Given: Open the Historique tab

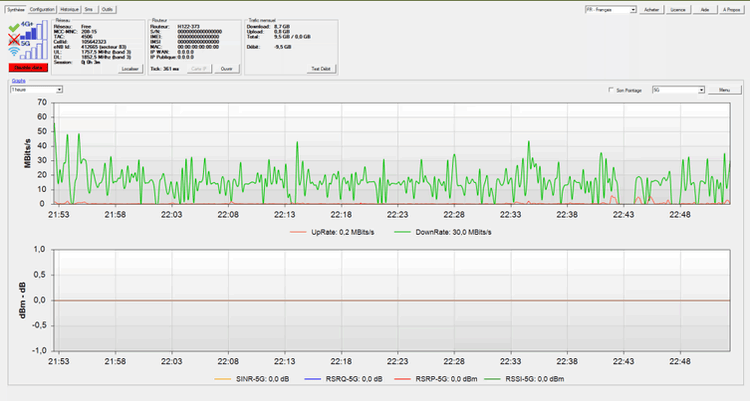Looking at the screenshot, I should tap(70, 8).
